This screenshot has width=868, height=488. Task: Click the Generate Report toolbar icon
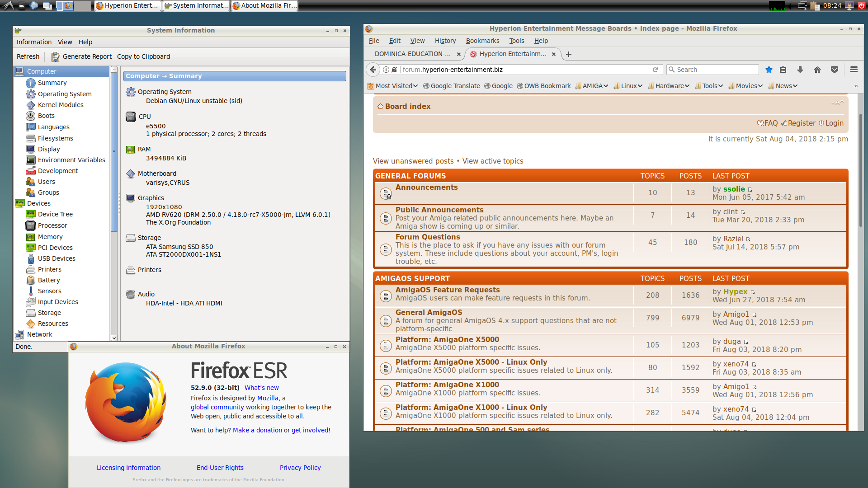coord(56,56)
